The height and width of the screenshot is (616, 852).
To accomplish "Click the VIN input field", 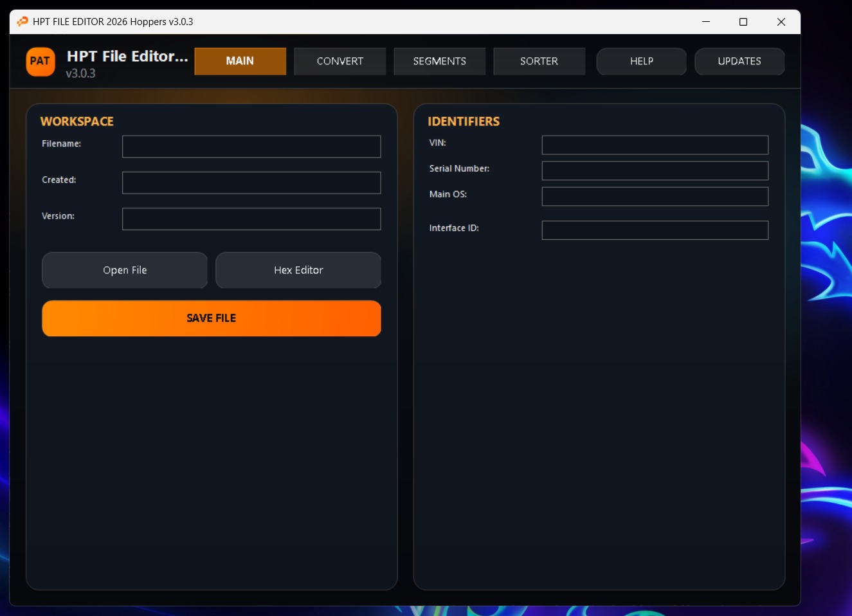I will tap(655, 145).
